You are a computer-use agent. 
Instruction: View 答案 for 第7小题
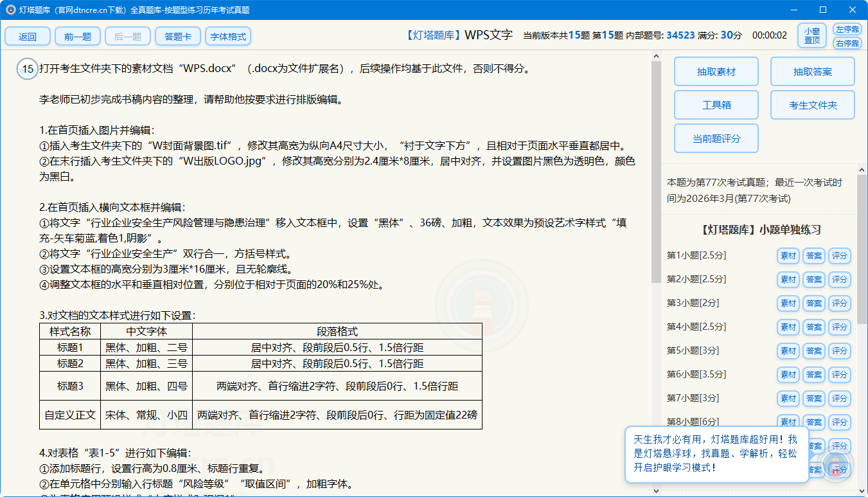[x=814, y=399]
